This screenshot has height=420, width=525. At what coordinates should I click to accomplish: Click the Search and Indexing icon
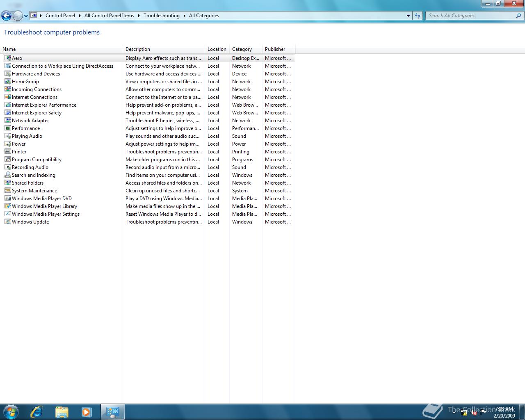coord(8,175)
